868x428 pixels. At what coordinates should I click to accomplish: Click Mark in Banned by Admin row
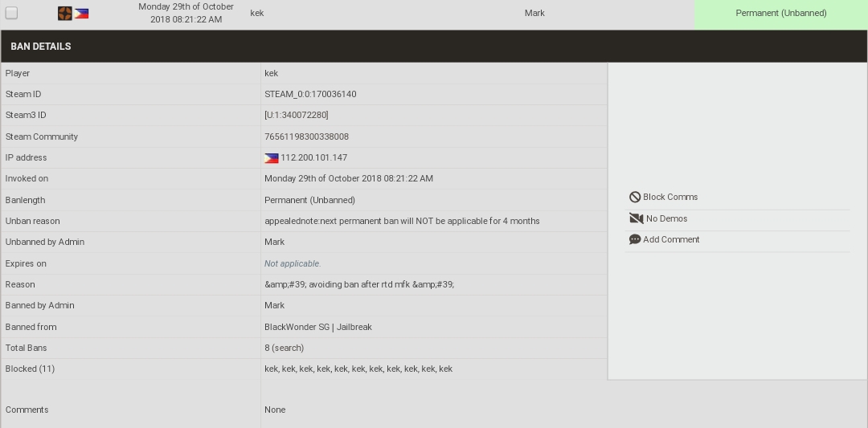pyautogui.click(x=275, y=305)
